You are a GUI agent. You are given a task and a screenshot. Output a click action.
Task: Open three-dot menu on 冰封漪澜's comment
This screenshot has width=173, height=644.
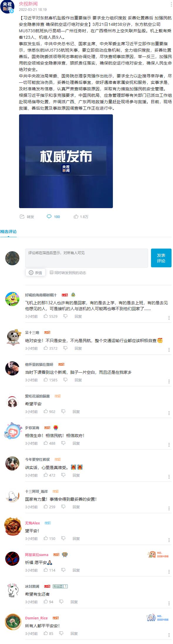click(x=169, y=603)
